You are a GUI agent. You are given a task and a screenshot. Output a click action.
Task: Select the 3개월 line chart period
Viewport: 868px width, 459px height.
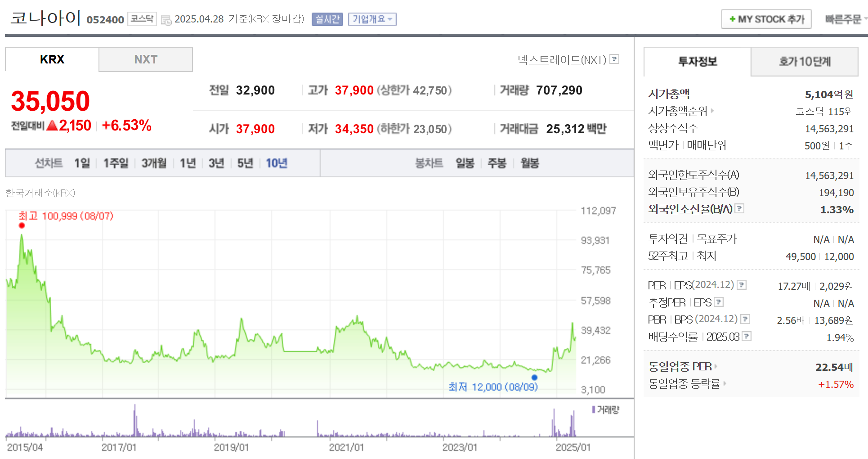click(x=154, y=163)
